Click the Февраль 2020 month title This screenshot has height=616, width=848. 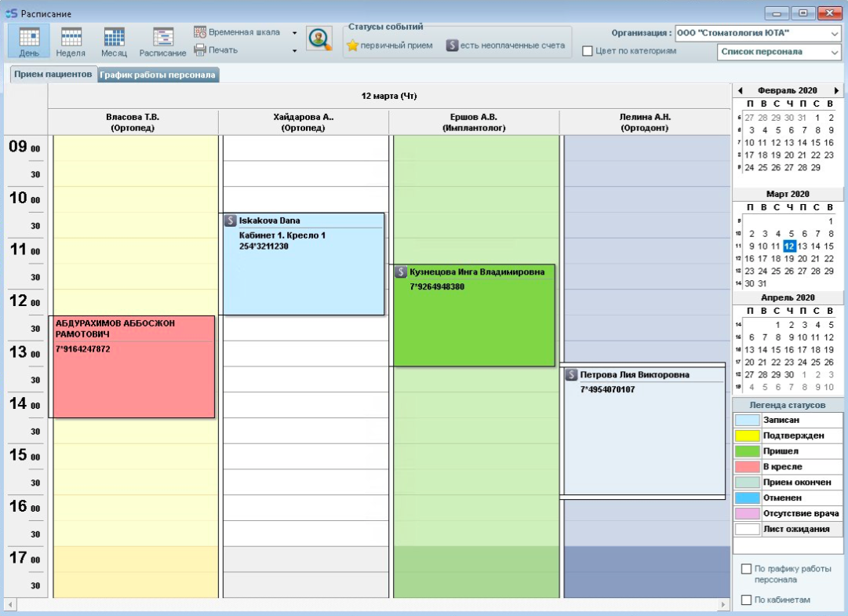point(788,90)
